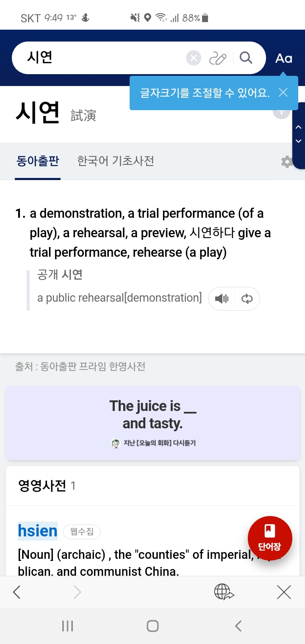Open font size Aa setting
Image resolution: width=305 pixels, height=644 pixels.
[x=283, y=58]
